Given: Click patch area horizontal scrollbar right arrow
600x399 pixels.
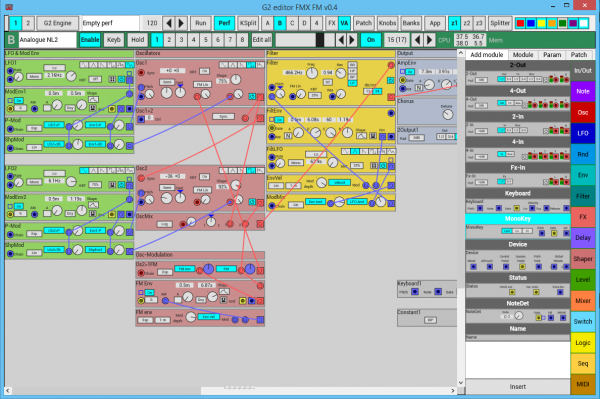Looking at the screenshot, I should [453, 391].
